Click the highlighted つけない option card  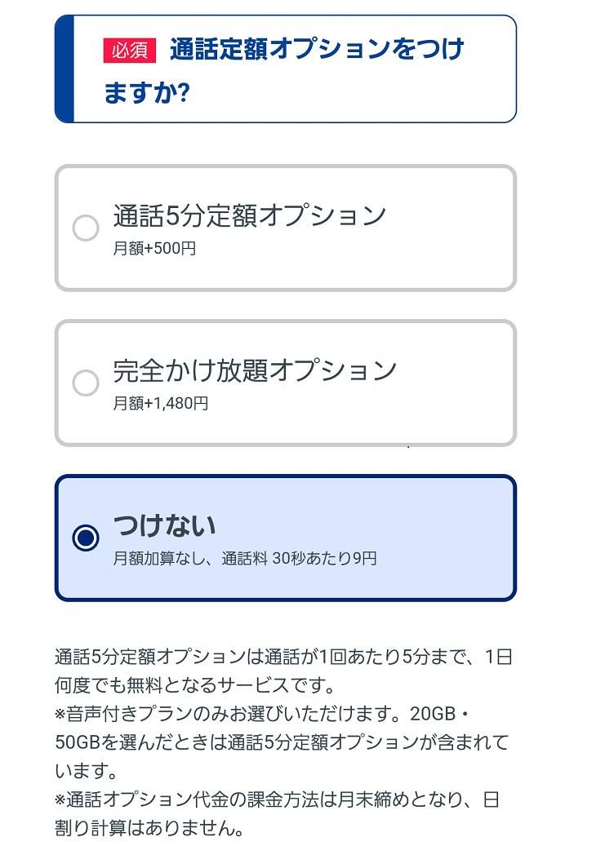(284, 537)
